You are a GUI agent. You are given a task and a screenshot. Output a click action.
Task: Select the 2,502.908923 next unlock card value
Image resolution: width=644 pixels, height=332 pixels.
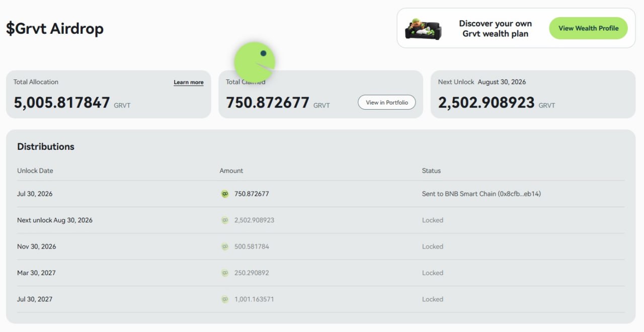[487, 103]
